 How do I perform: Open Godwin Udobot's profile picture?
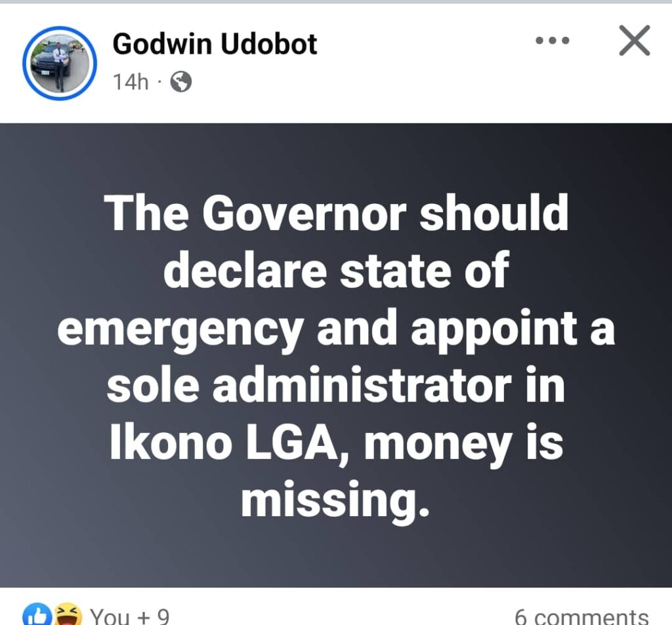pos(60,64)
